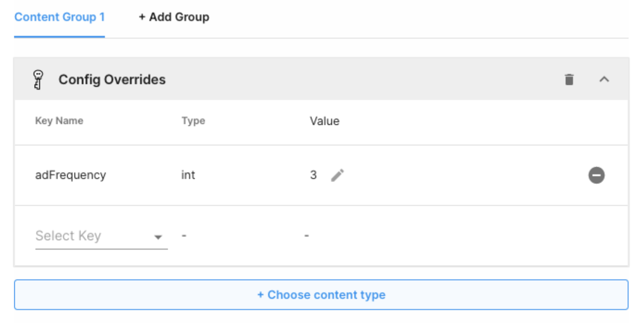
Task: Edit the adFrequency value with the pencil icon
Action: point(337,175)
